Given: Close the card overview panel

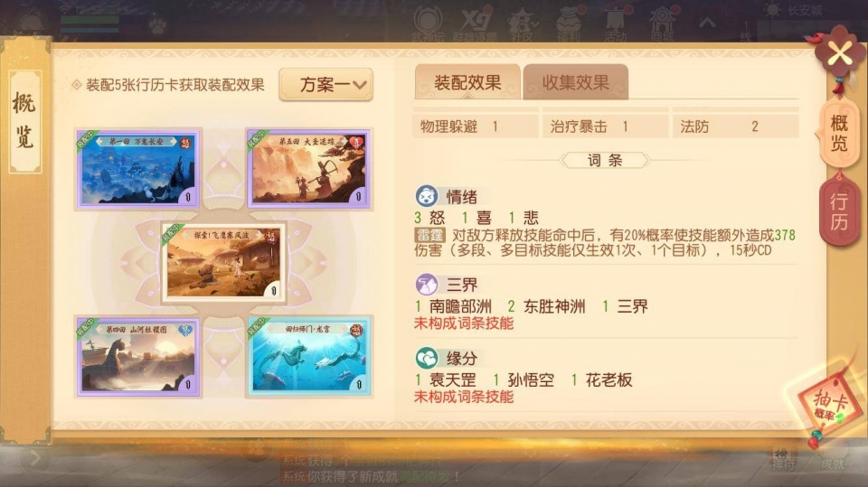Looking at the screenshot, I should point(840,53).
